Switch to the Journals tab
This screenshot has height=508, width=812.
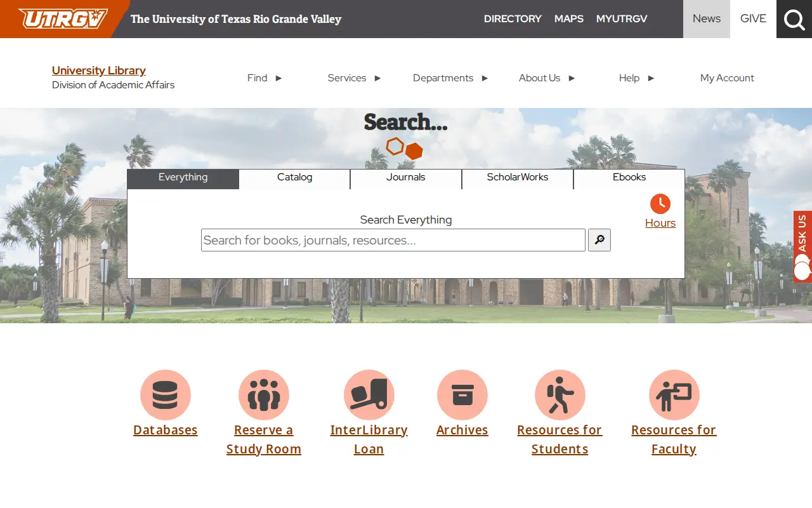click(x=406, y=179)
